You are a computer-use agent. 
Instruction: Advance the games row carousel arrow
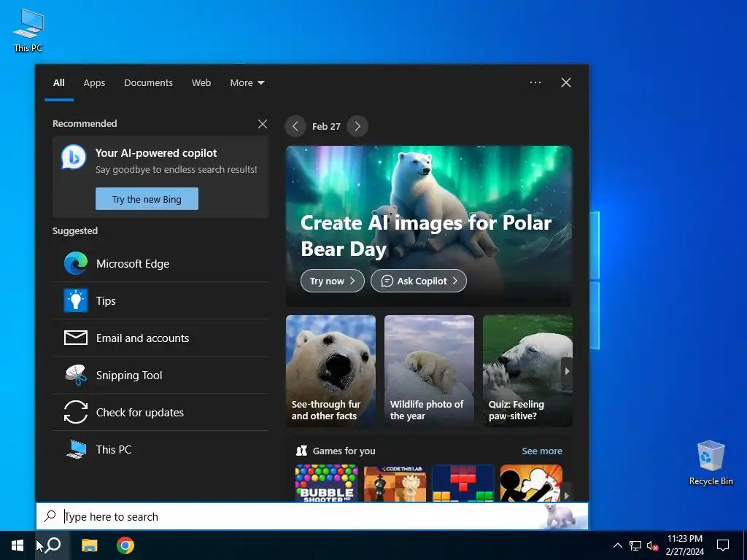click(566, 495)
